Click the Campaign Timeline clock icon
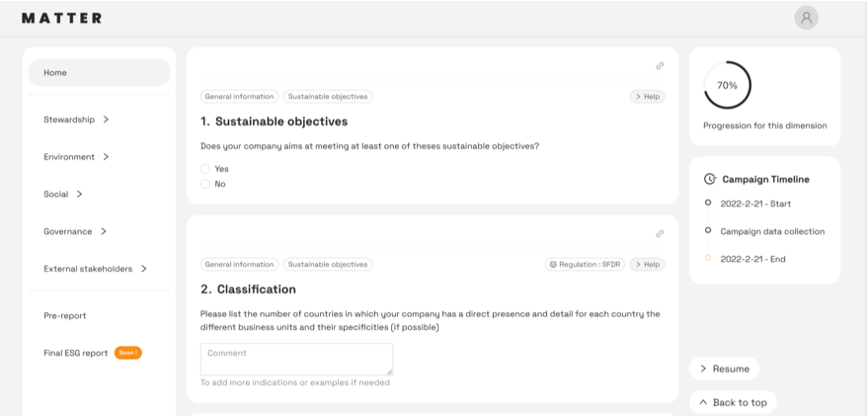Screen dimensions: 868x416 point(710,180)
